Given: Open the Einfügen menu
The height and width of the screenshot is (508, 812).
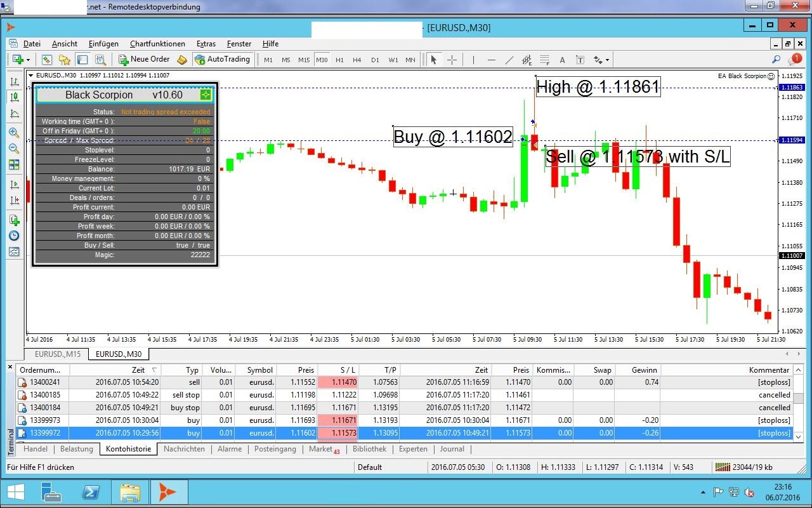Looking at the screenshot, I should 103,44.
